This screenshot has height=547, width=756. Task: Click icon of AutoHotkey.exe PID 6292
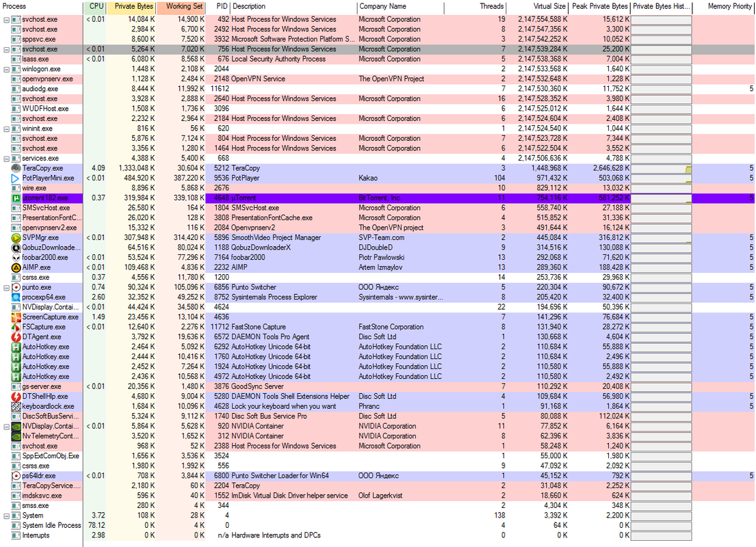click(16, 347)
